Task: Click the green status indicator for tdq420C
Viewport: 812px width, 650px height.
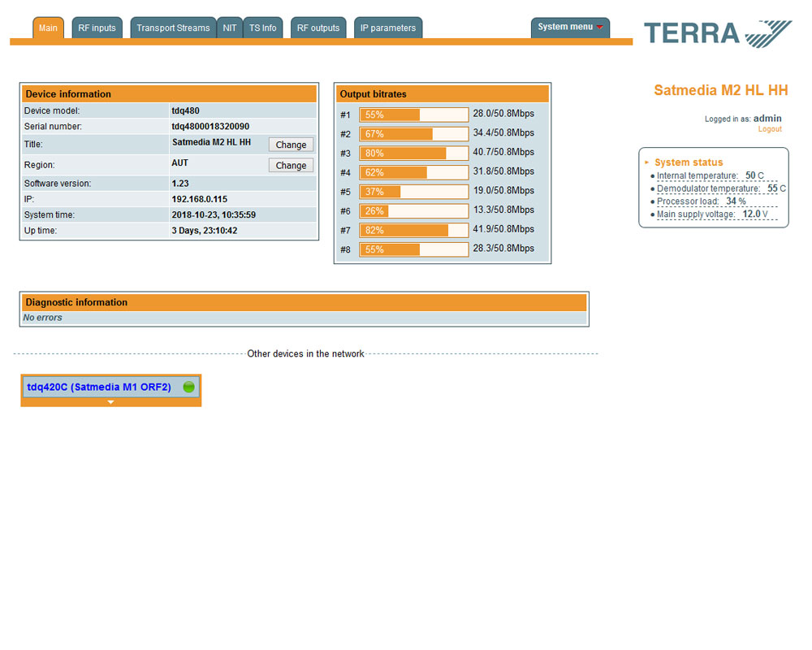Action: pos(189,388)
